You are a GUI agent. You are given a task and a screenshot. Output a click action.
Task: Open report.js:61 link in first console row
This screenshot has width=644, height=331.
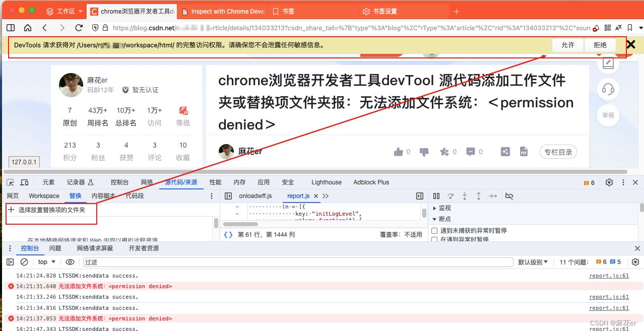(x=609, y=276)
